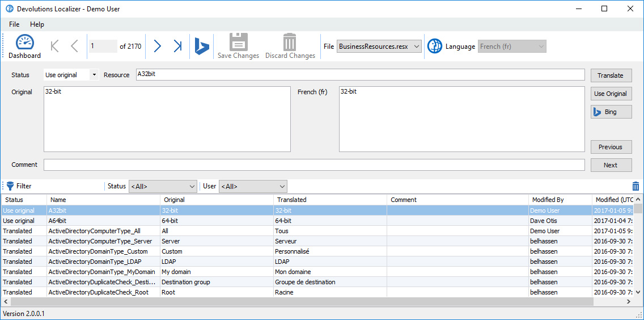Go to the first record
The width and height of the screenshot is (644, 320).
(x=55, y=47)
